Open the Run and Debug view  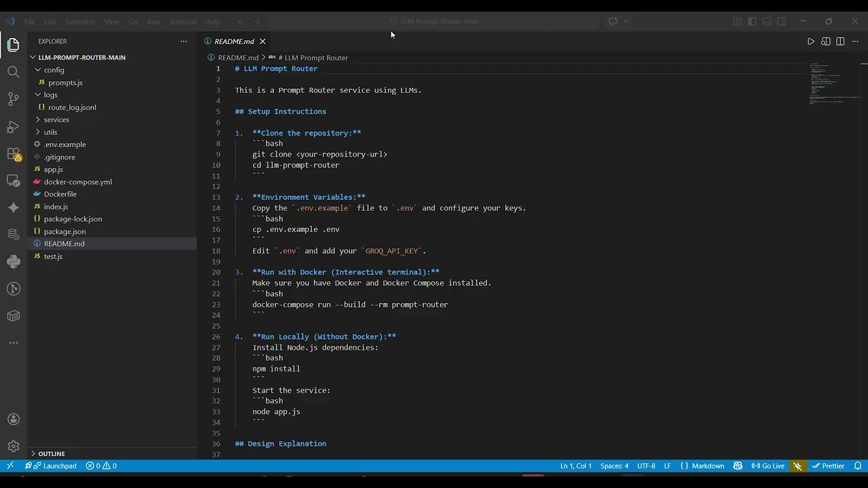pyautogui.click(x=14, y=127)
